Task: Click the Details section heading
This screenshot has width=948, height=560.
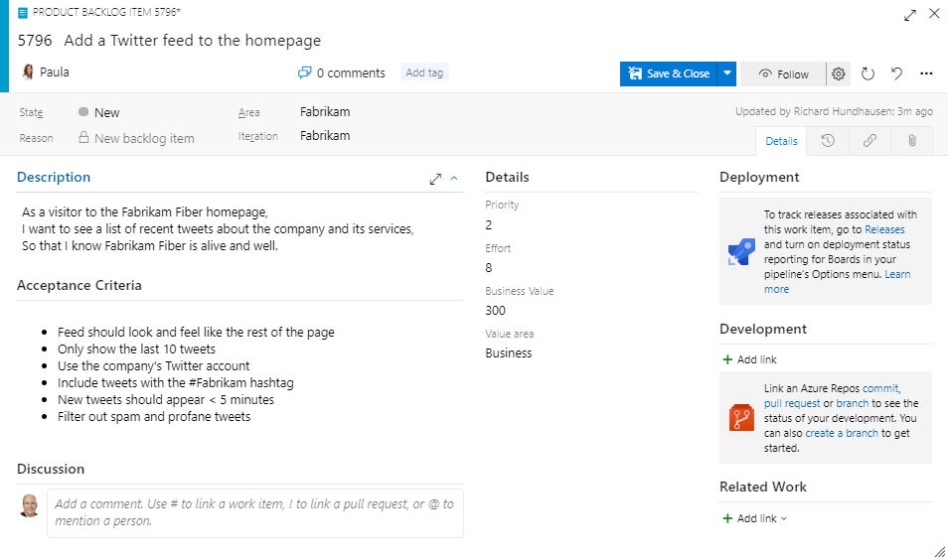Action: 507,177
